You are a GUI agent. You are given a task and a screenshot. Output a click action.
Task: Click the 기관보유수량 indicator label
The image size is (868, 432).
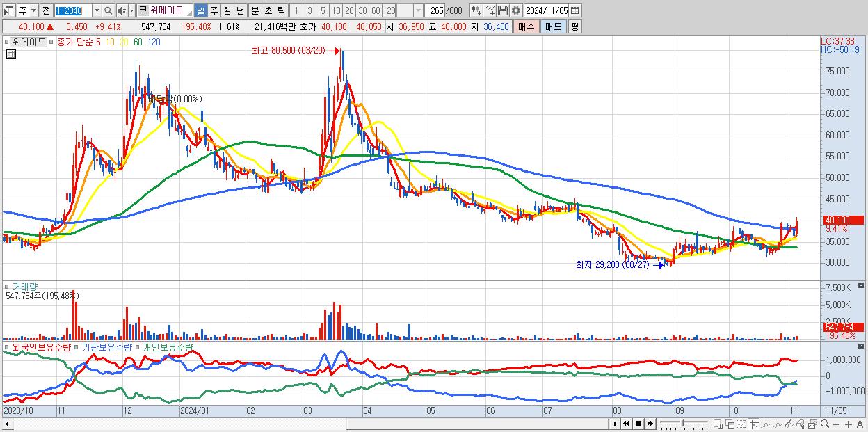coord(107,346)
